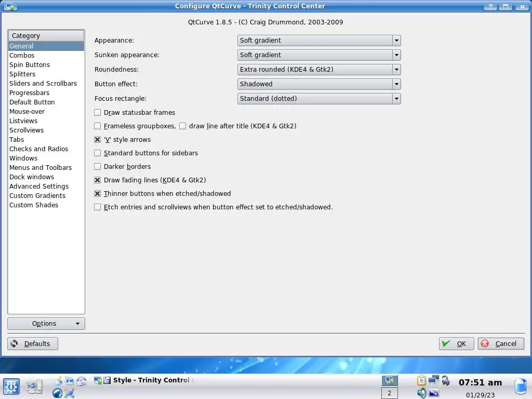The height and width of the screenshot is (399, 532).
Task: Enable Frameless groupboxes checkbox
Action: [x=97, y=126]
